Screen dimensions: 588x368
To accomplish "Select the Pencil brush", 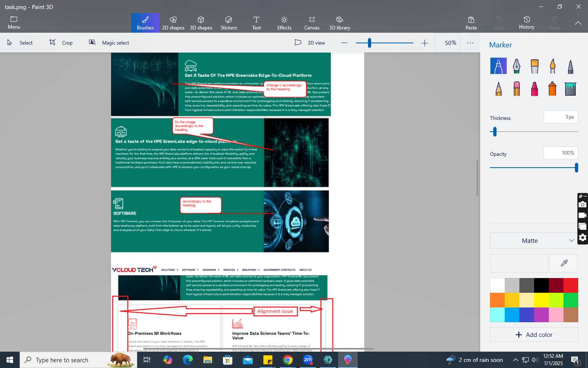I will [498, 89].
